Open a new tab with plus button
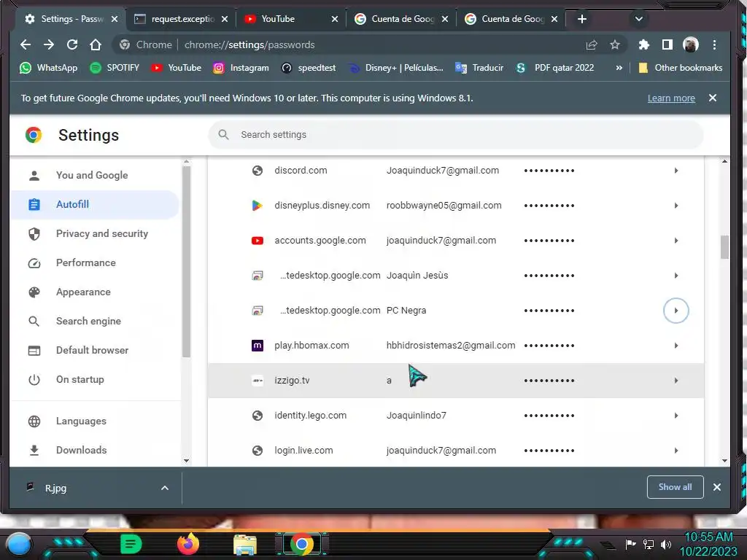Image resolution: width=747 pixels, height=560 pixels. pyautogui.click(x=582, y=19)
